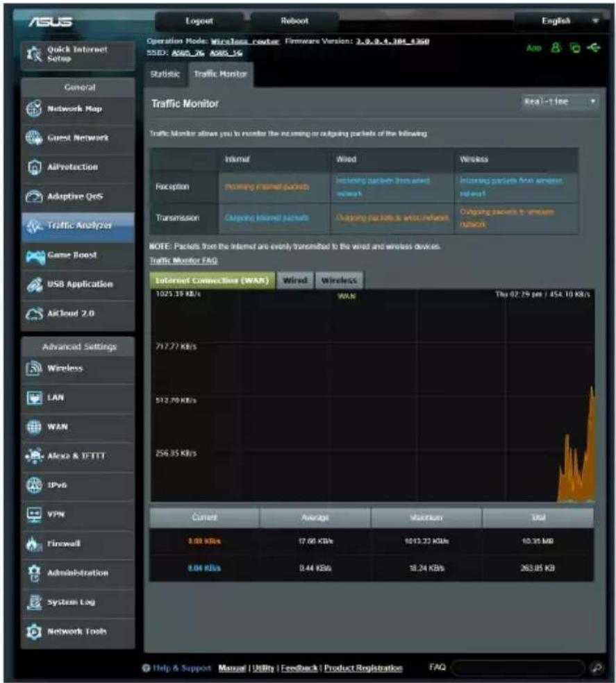Viewport: 616px width, 683px height.
Task: Select Internet Connection (WAN) graph tab
Action: (x=213, y=280)
